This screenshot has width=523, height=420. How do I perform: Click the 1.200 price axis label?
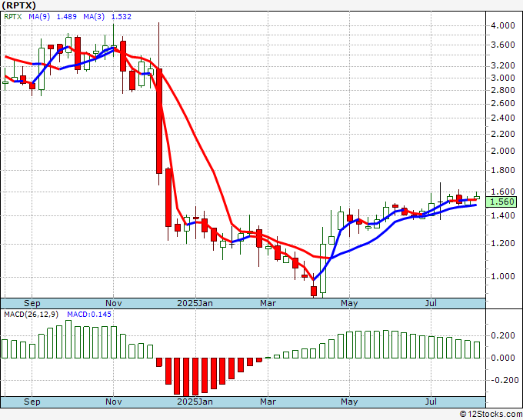pos(503,244)
